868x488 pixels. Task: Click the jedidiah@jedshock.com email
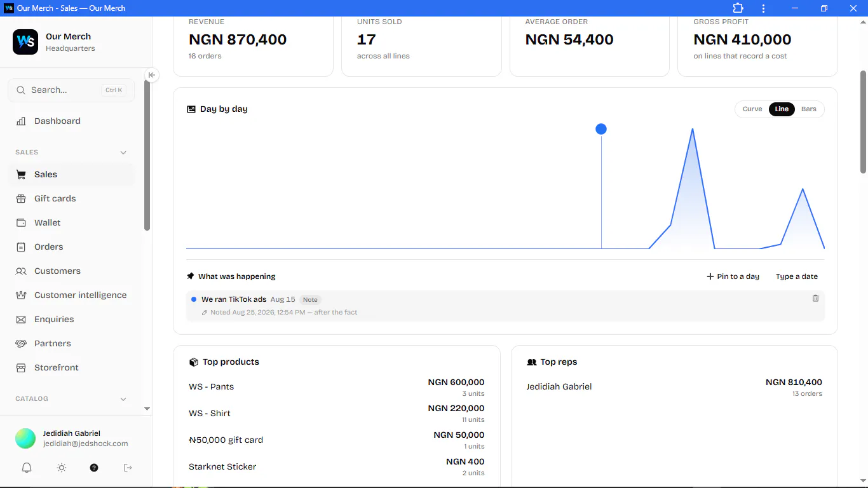tap(86, 444)
